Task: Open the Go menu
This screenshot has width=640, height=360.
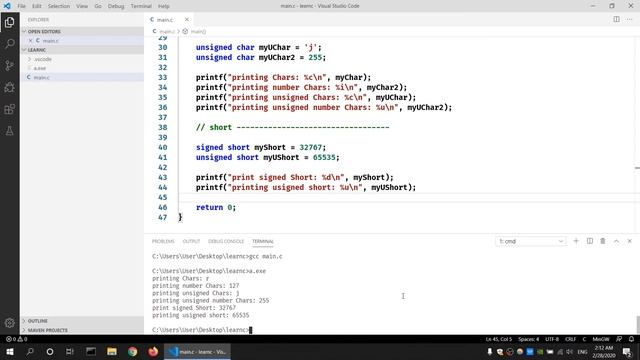Action: pyautogui.click(x=98, y=6)
